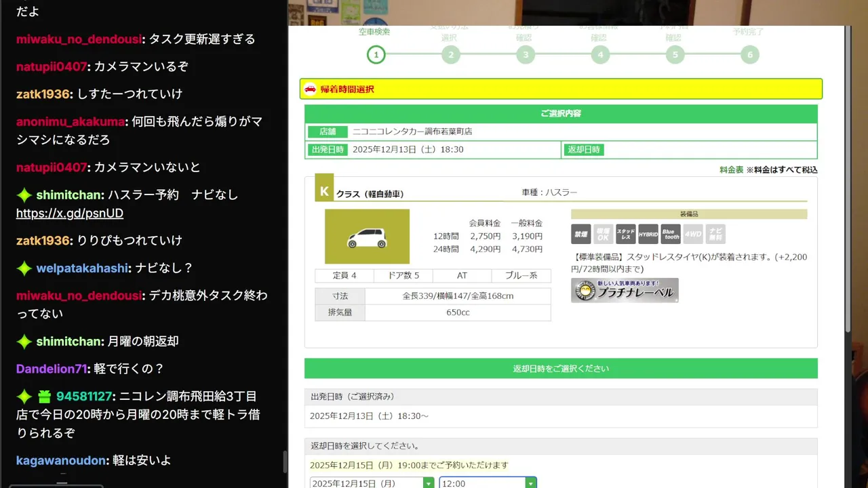Click welpatakahashi's green sparkle badge
Image resolution: width=868 pixels, height=488 pixels.
point(24,268)
